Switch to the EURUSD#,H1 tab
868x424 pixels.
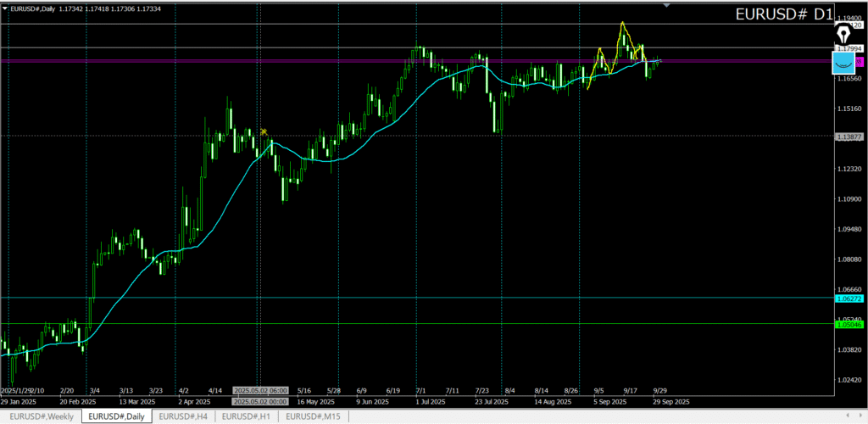248,416
